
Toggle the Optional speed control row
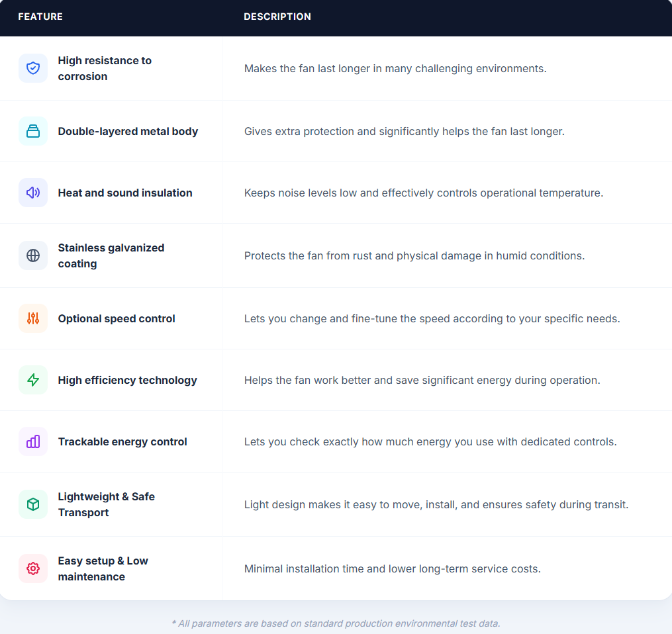[x=116, y=318]
